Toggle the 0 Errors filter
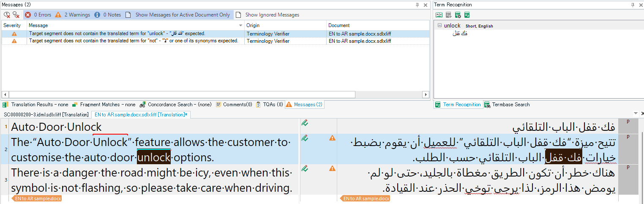The height and width of the screenshot is (204, 644). click(x=38, y=15)
